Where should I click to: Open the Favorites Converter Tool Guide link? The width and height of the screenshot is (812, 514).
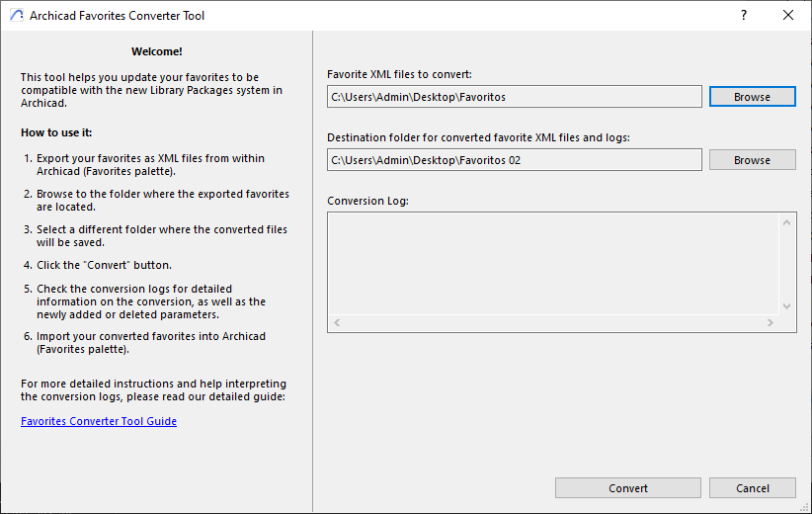click(99, 421)
